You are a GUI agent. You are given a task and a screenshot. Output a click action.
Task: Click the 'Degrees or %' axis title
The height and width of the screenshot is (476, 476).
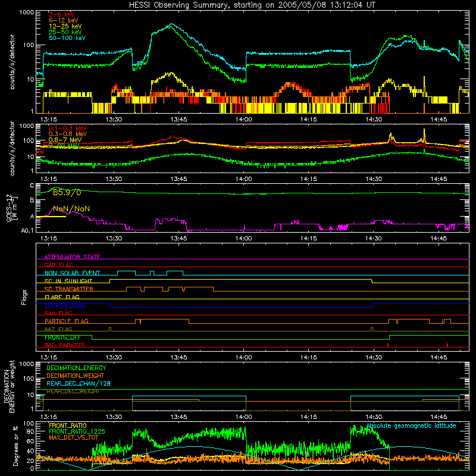point(15,446)
